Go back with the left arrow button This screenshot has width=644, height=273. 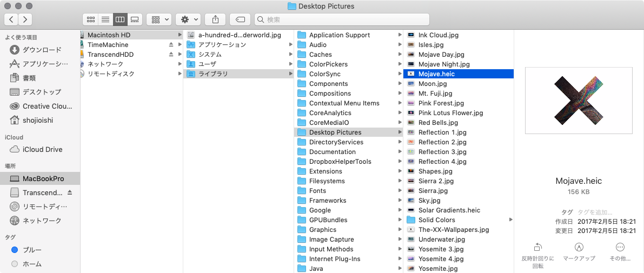(x=11, y=19)
